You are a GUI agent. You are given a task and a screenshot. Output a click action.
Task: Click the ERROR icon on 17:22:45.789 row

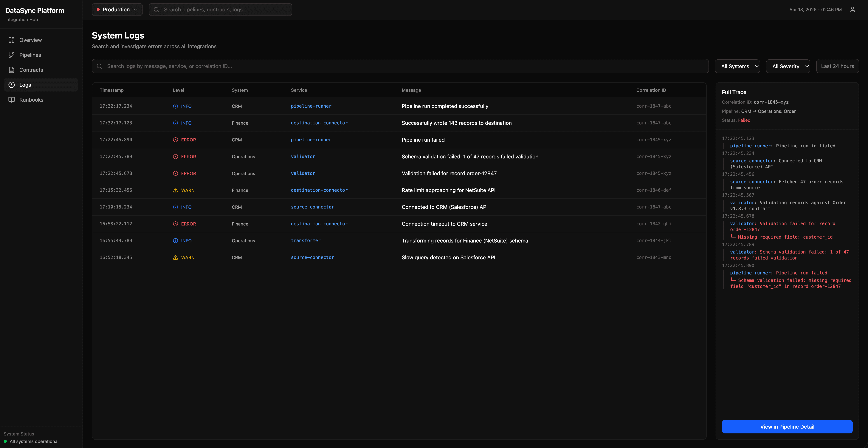(x=176, y=157)
